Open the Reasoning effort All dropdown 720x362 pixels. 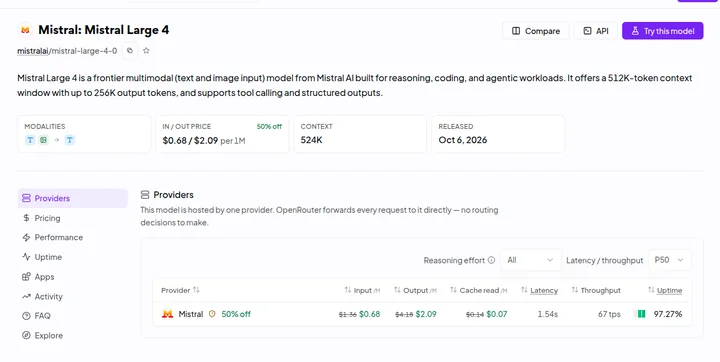(x=530, y=260)
